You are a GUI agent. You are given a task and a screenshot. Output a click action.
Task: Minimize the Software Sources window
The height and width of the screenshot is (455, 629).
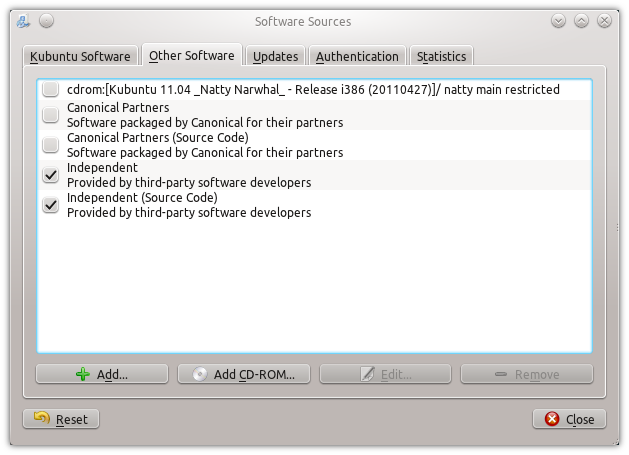[x=558, y=21]
